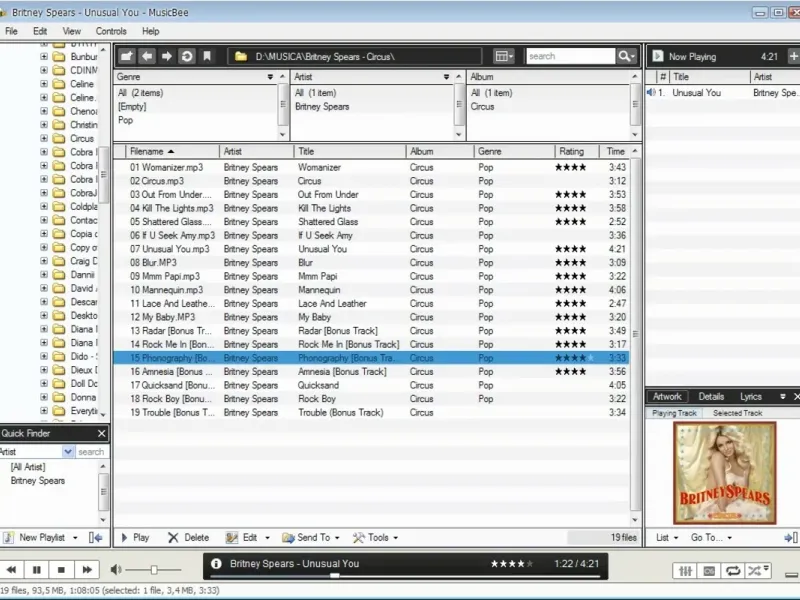
Task: Pause the current playback
Action: (36, 569)
